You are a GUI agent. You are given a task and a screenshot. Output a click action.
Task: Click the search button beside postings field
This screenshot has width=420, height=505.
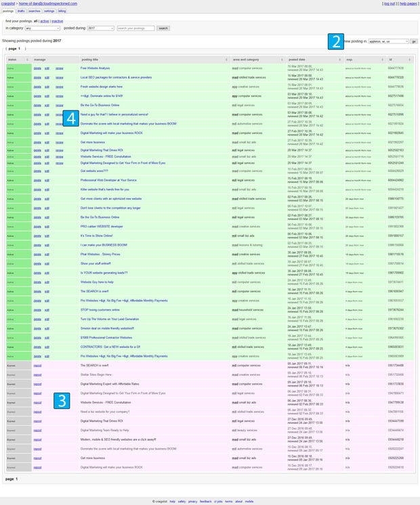point(163,28)
